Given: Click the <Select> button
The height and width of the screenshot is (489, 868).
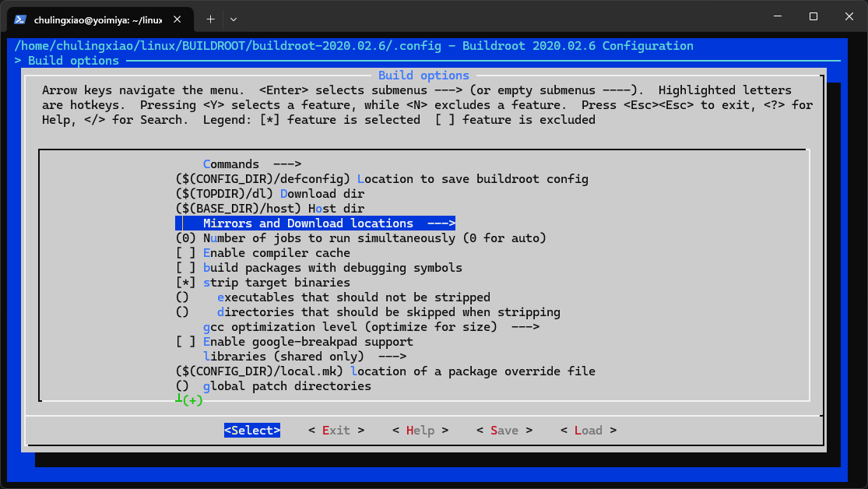Looking at the screenshot, I should coord(252,431).
